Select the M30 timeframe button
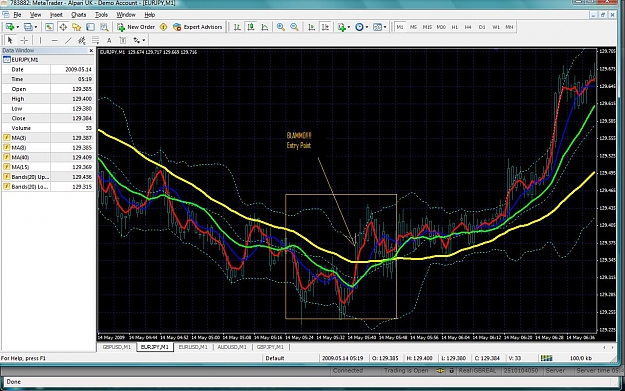Screen dimensions: 625x391 (441, 27)
